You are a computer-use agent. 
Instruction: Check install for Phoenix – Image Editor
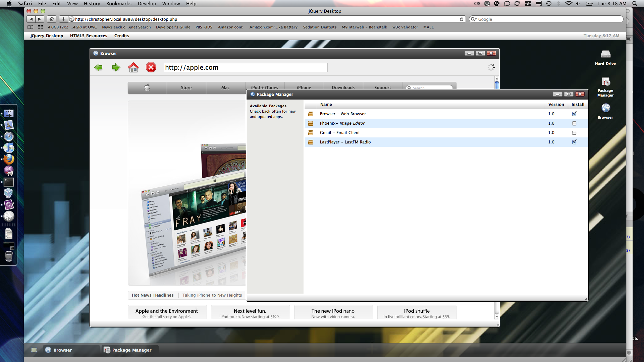(x=574, y=123)
